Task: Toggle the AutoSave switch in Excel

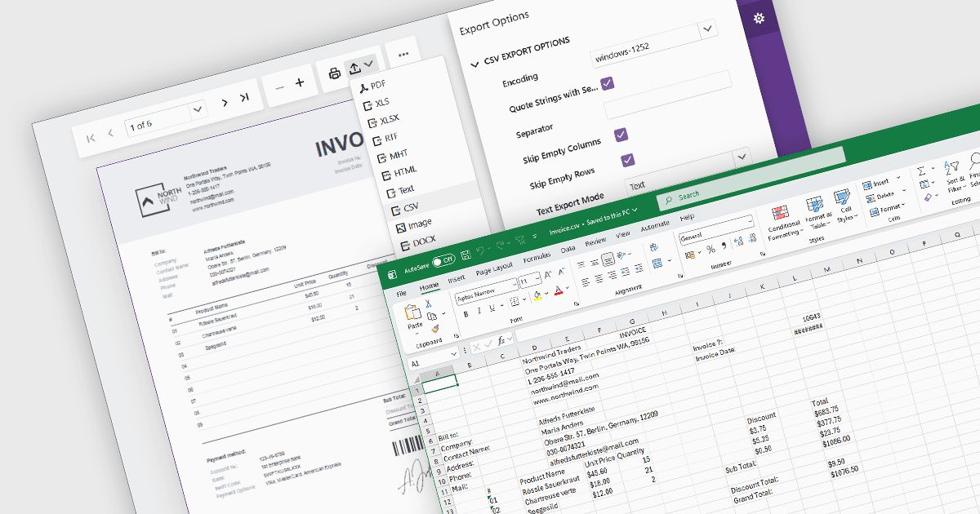Action: pos(443,260)
